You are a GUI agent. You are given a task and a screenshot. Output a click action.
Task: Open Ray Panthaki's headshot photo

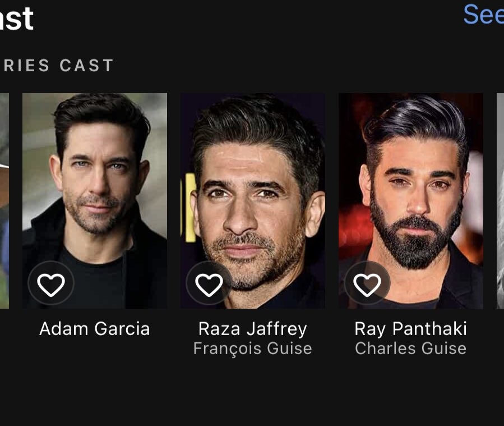(x=411, y=201)
